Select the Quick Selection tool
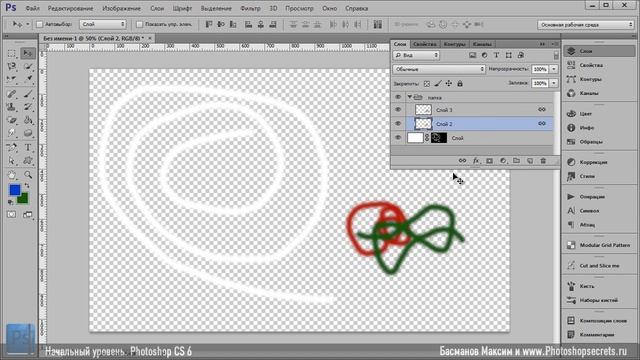The width and height of the screenshot is (640, 360). tap(28, 66)
